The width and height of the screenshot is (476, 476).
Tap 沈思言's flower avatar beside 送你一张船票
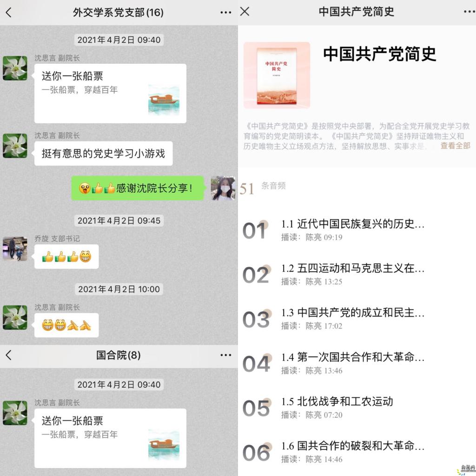click(x=15, y=68)
